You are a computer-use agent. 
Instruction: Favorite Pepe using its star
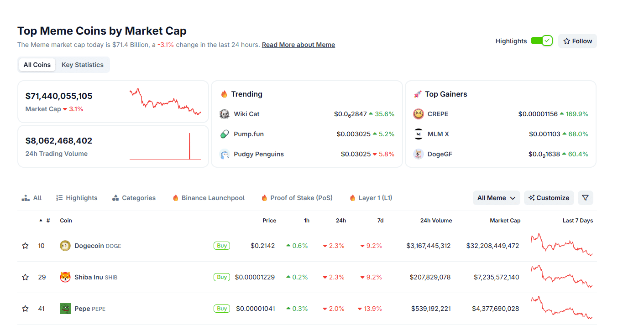coord(25,308)
